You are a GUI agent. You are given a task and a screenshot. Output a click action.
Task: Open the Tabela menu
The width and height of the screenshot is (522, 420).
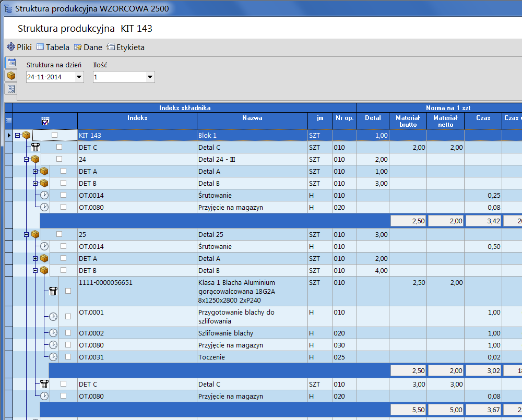53,47
